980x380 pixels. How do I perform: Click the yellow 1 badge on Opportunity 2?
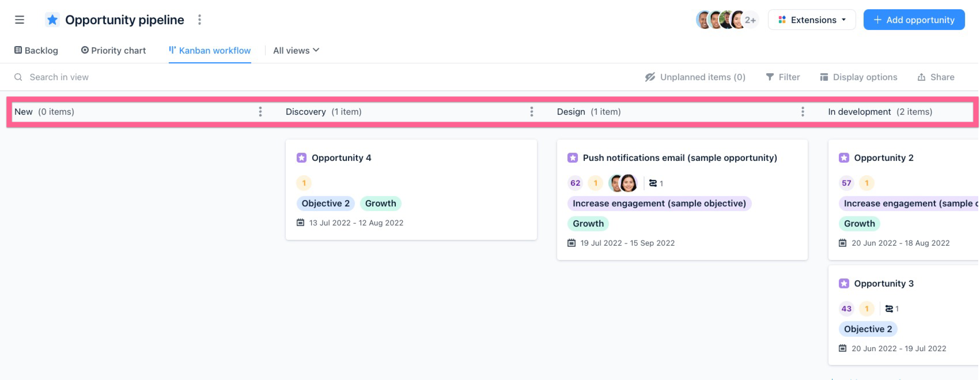tap(867, 183)
